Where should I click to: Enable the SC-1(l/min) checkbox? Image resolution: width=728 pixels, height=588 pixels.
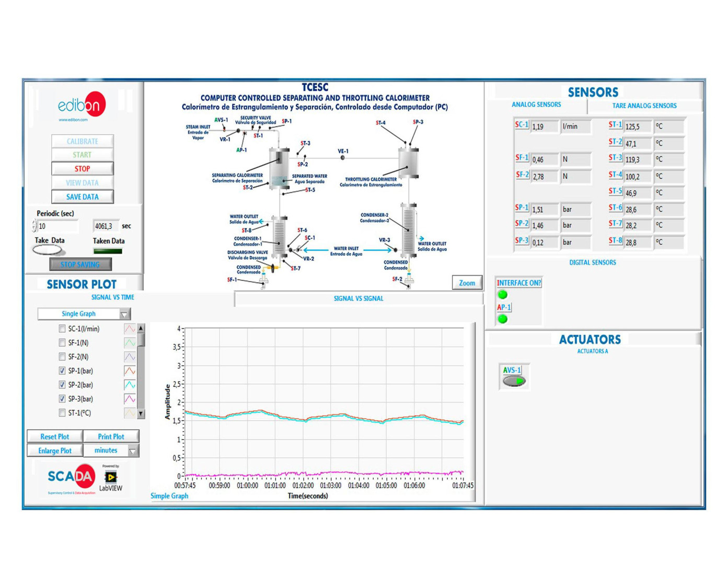coord(62,329)
